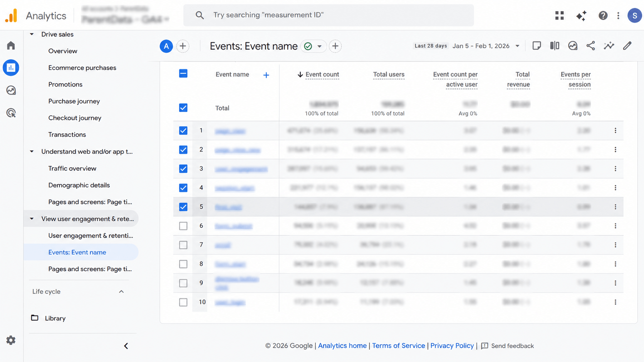The height and width of the screenshot is (362, 644).
Task: Add a new comparison with plus button
Action: [x=183, y=46]
